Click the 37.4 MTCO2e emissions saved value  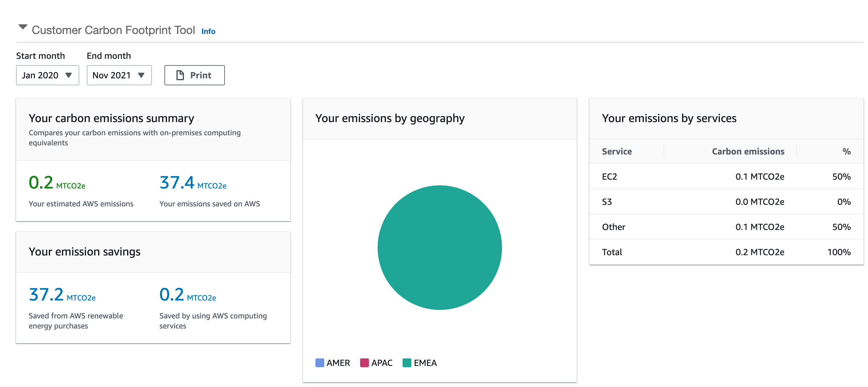pos(193,183)
